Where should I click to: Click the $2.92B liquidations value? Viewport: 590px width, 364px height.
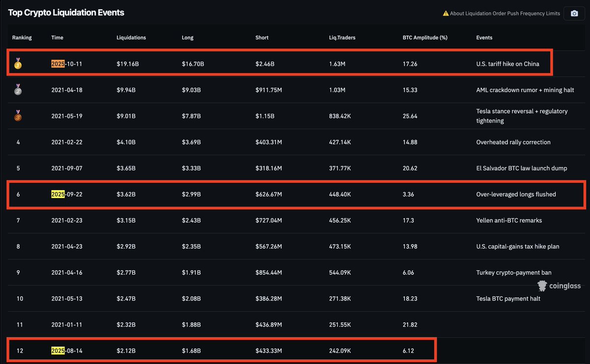click(126, 246)
